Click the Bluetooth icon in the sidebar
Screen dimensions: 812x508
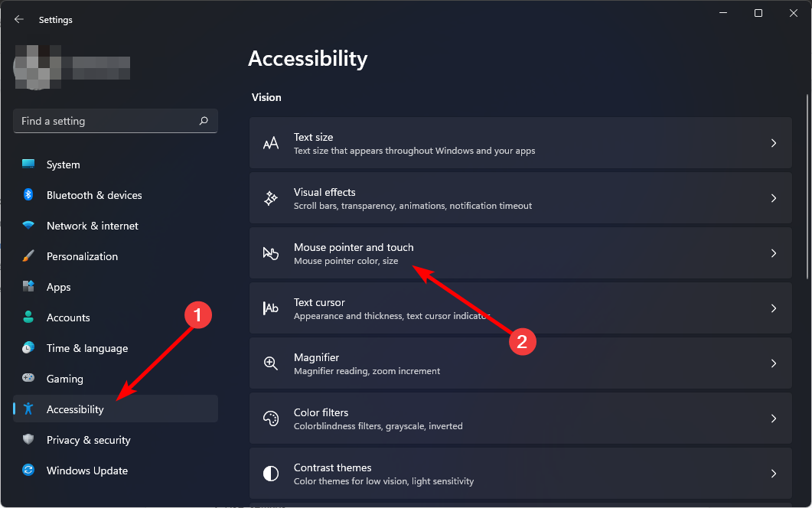coord(28,194)
